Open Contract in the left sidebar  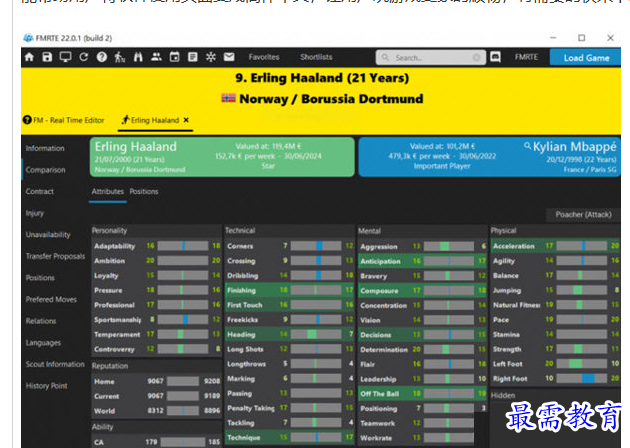[39, 192]
